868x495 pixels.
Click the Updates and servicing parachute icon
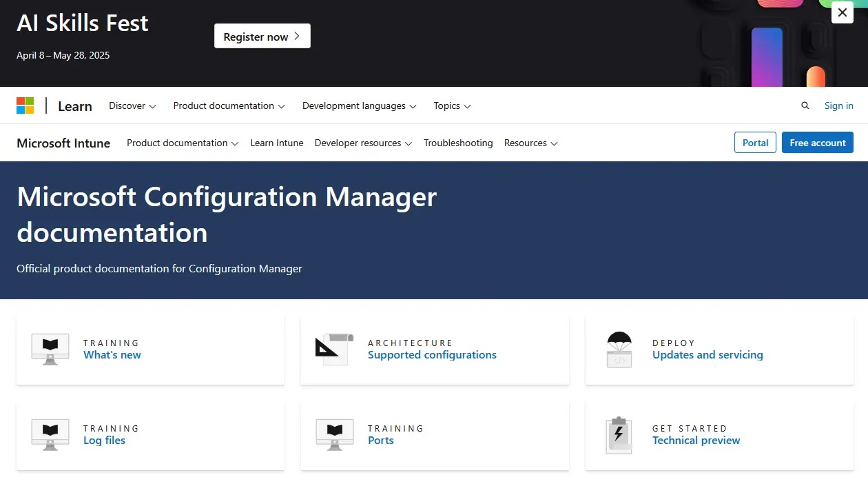click(x=619, y=349)
